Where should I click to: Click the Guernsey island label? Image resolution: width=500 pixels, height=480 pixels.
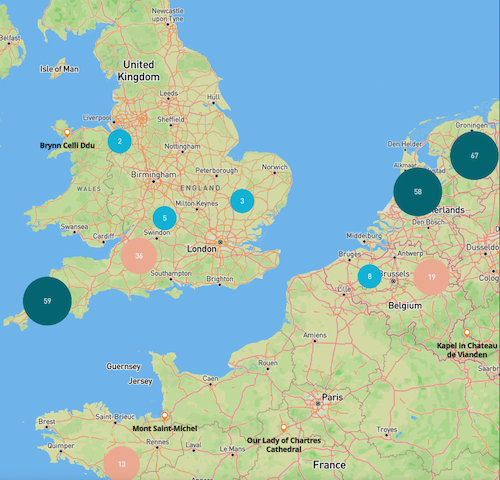124,366
